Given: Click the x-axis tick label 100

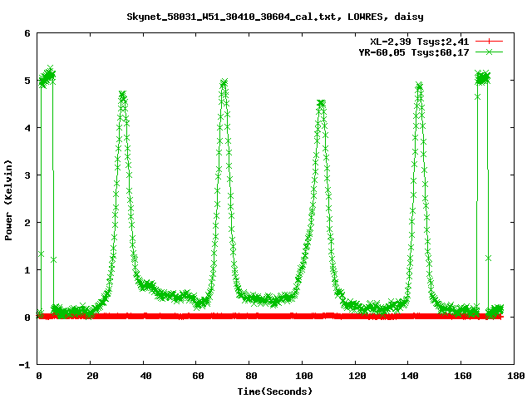Looking at the screenshot, I should (x=304, y=376).
